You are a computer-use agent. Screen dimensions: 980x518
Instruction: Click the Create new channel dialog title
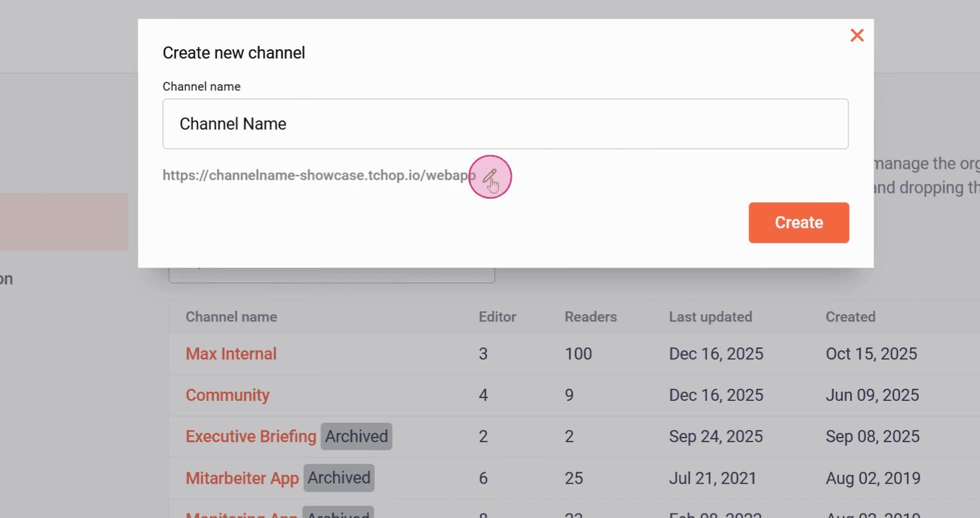(x=234, y=53)
